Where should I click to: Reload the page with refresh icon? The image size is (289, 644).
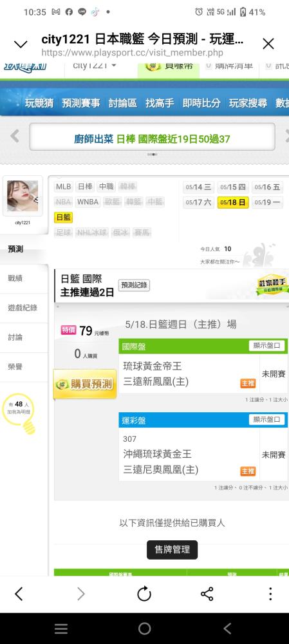coord(144,594)
